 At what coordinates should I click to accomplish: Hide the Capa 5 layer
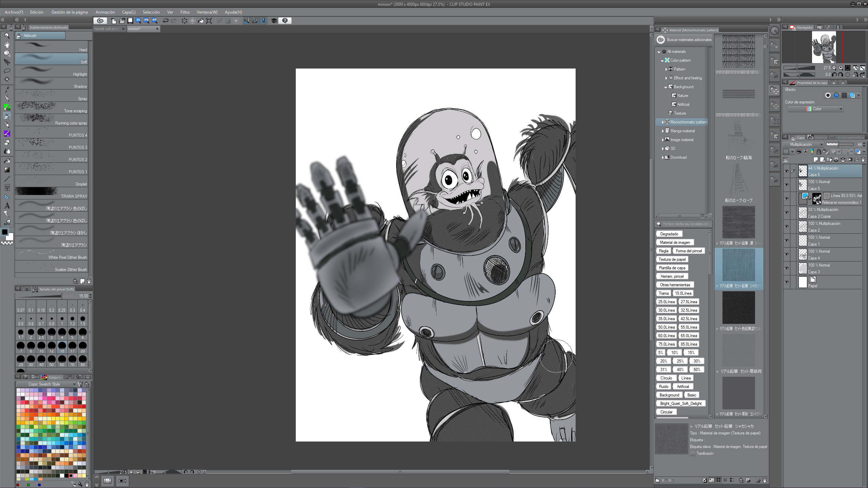pos(786,185)
